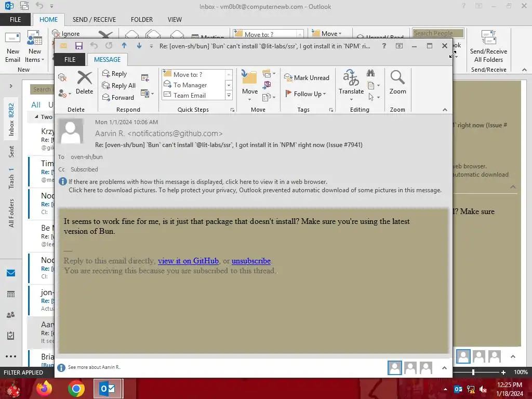This screenshot has width=532, height=399.
Task: Open the Follow Up flag menu
Action: (x=305, y=94)
